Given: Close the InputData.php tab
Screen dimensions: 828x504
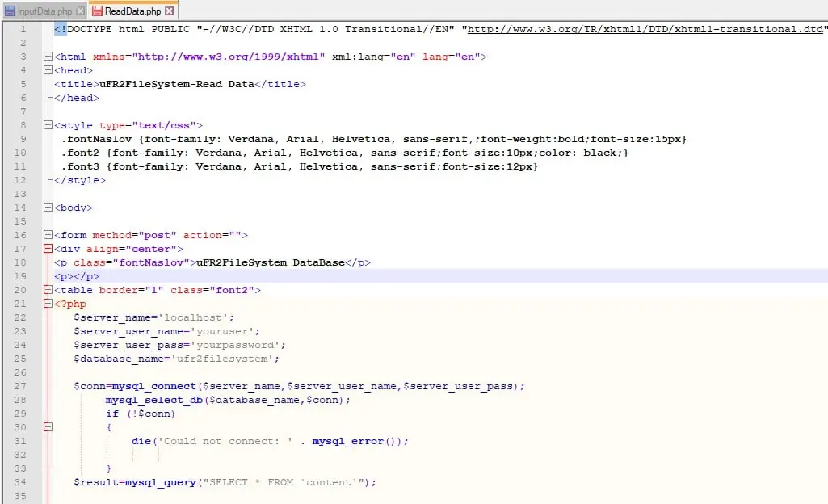Looking at the screenshot, I should pos(80,11).
